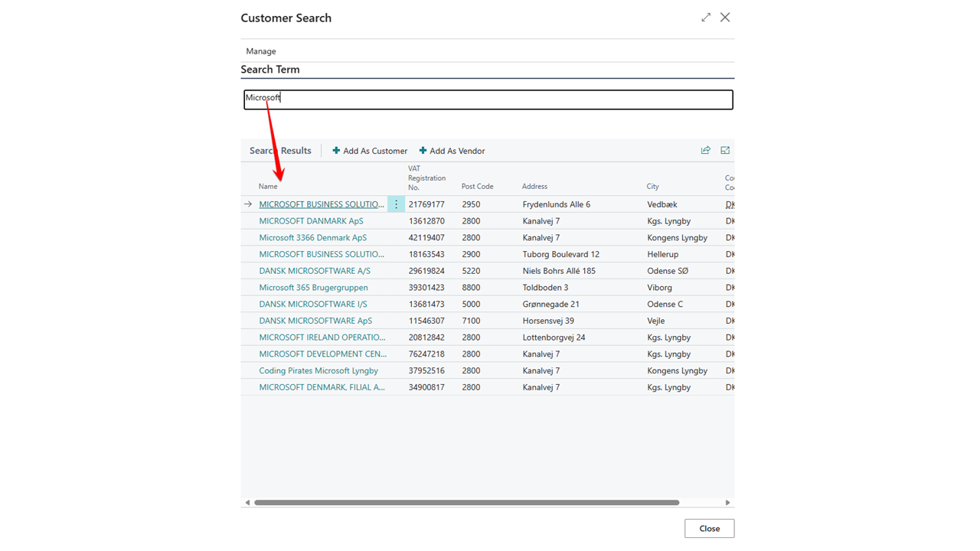Click the address Lottenborgvej 24
The image size is (980, 551).
tap(554, 337)
